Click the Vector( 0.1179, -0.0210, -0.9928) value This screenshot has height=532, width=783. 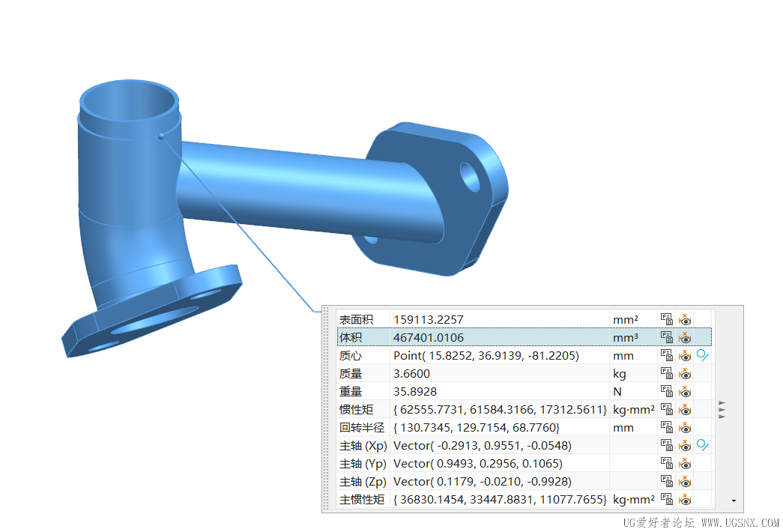coord(483,482)
